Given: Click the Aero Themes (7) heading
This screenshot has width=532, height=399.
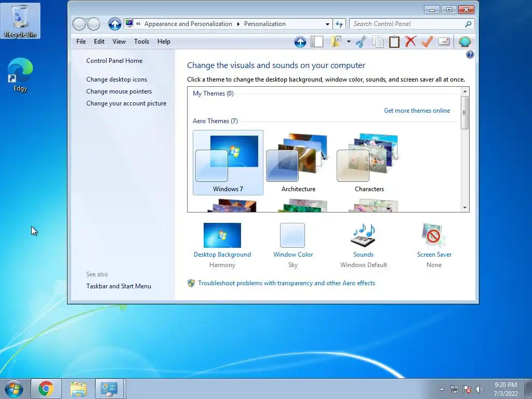Looking at the screenshot, I should click(215, 121).
